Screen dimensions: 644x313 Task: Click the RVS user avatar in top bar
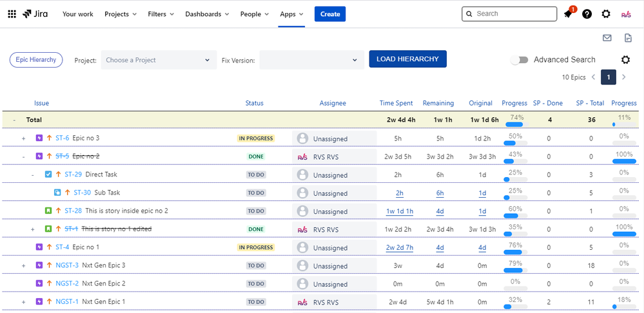click(626, 14)
